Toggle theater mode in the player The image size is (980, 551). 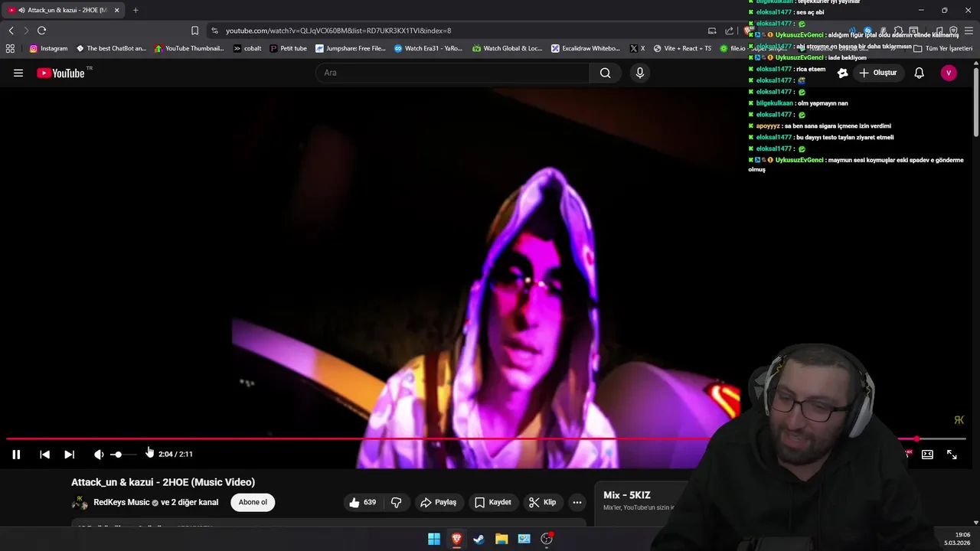[927, 455]
